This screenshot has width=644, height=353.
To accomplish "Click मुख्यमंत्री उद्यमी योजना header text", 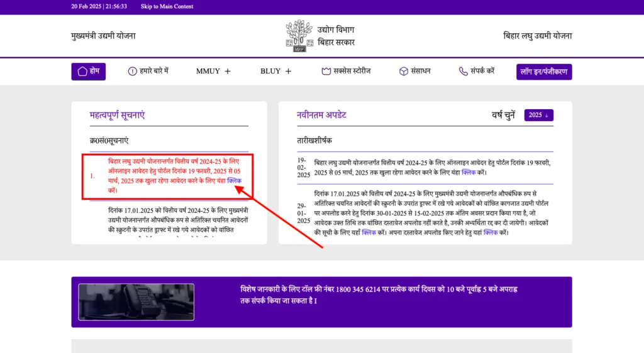I will coord(104,36).
